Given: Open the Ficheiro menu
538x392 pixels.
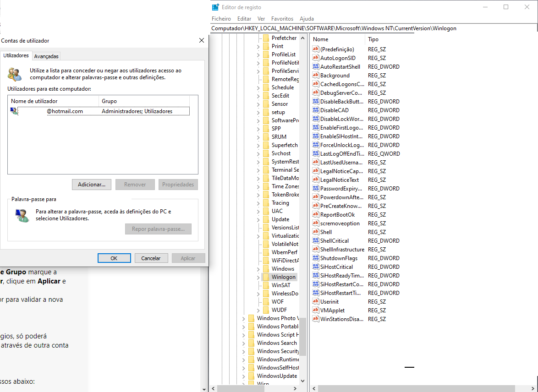Looking at the screenshot, I should [x=221, y=18].
